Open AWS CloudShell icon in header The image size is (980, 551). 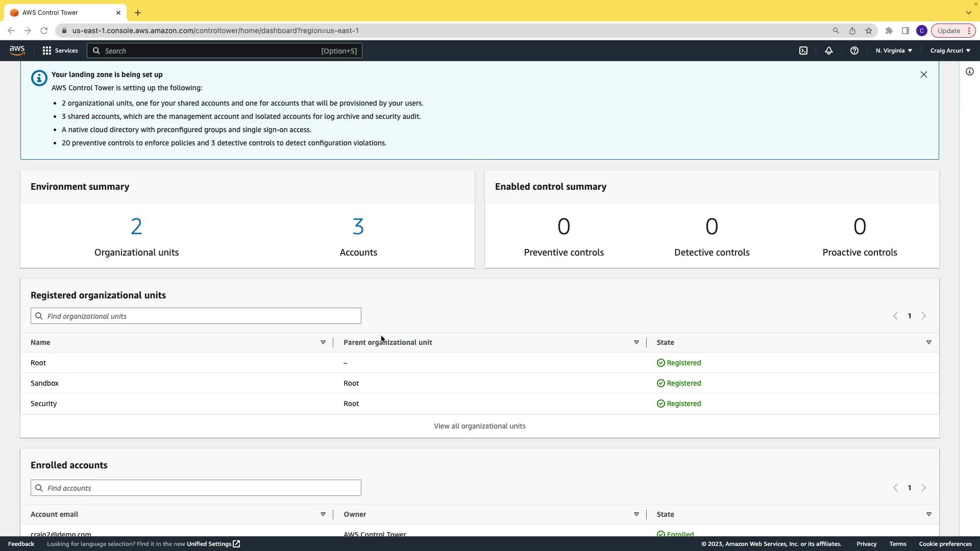pos(803,51)
